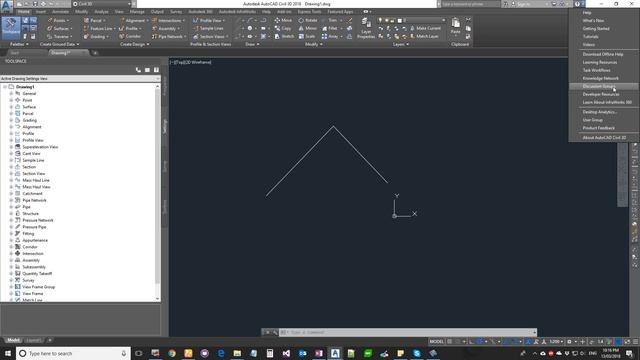640x360 pixels.
Task: Open Layer Properties manager
Action: click(x=366, y=28)
